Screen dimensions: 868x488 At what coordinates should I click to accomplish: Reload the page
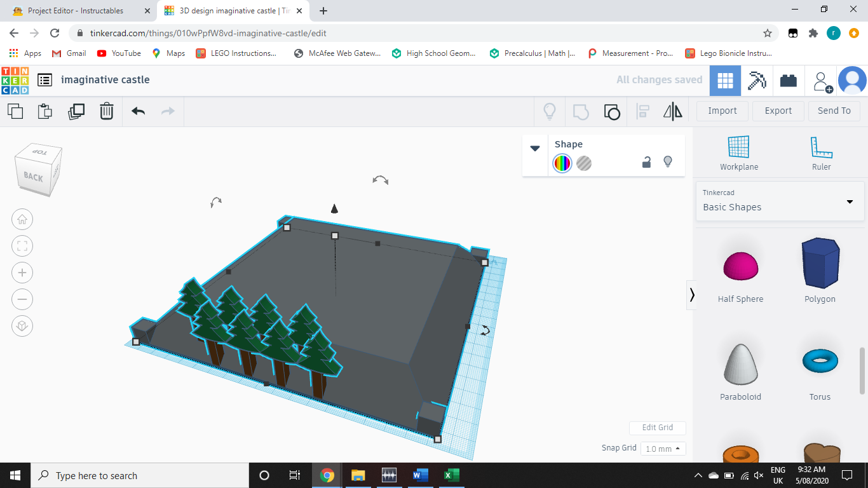55,33
